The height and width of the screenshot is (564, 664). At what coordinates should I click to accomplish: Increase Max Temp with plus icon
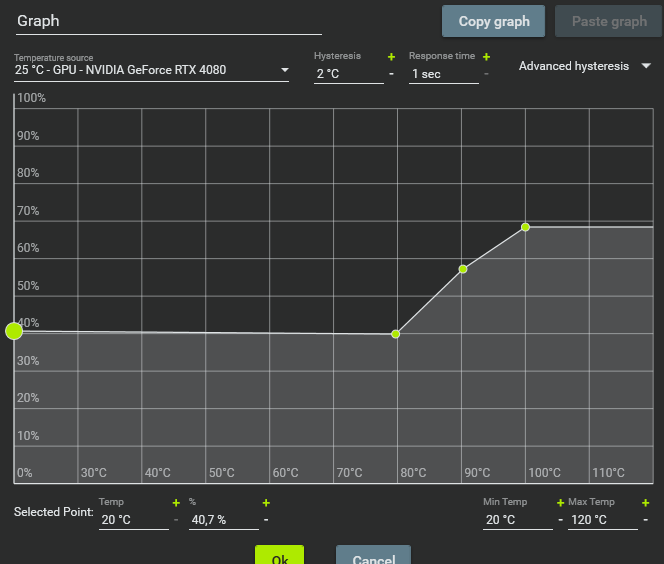tap(646, 503)
